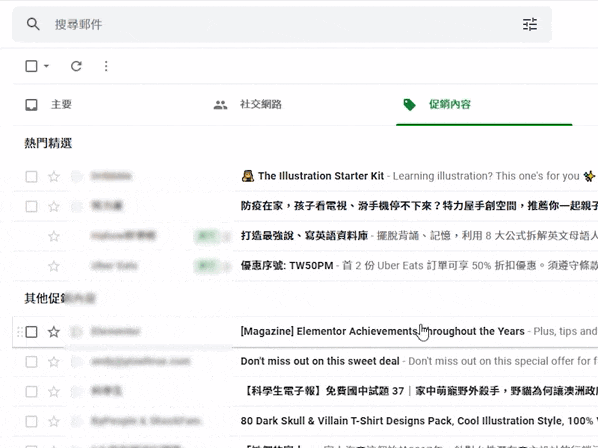This screenshot has width=598, height=448.
Task: Star the 優惠序號 TW50PM email
Action: pos(54,266)
